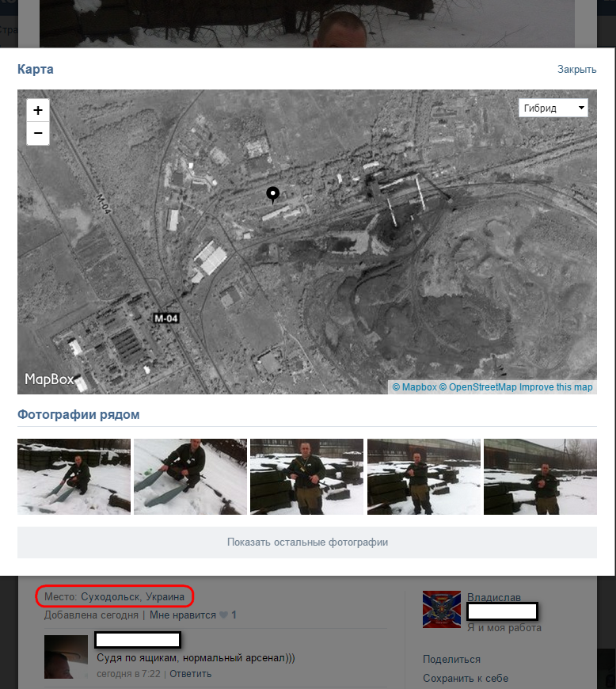Close the map popup via Закрыть

[x=577, y=70]
